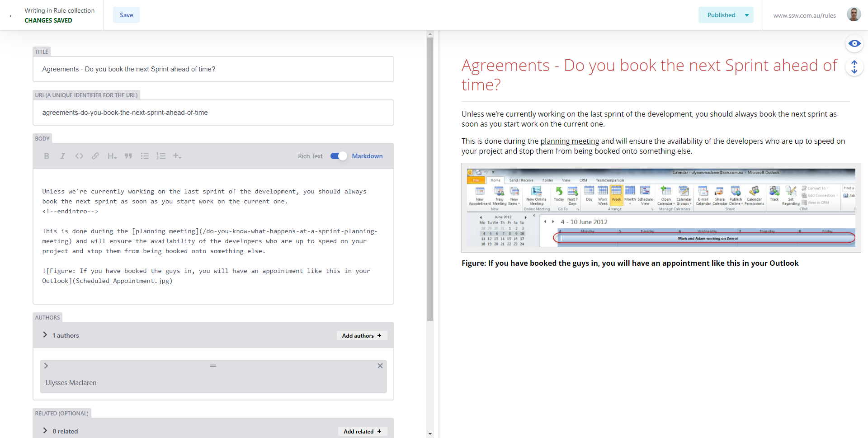The image size is (868, 438).
Task: Insert a hyperlink with link icon
Action: 95,156
